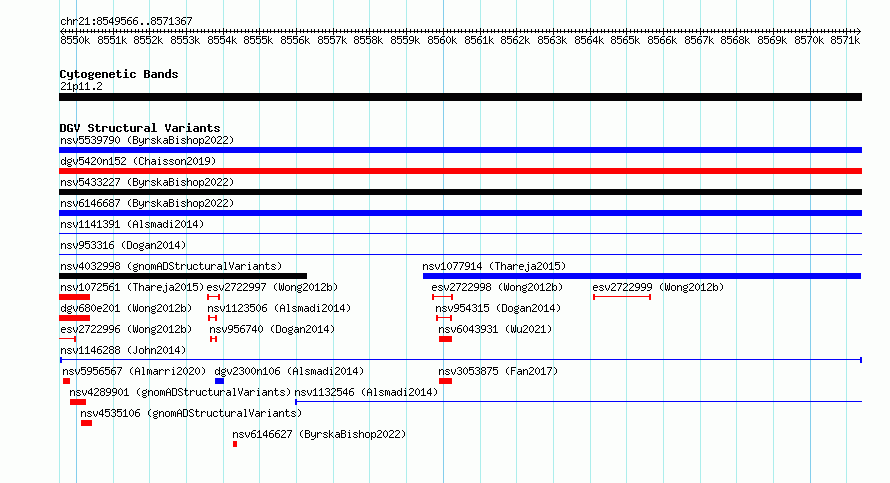Select esv2722997 (Wong2012b) variant label
890x483 pixels.
(272, 287)
